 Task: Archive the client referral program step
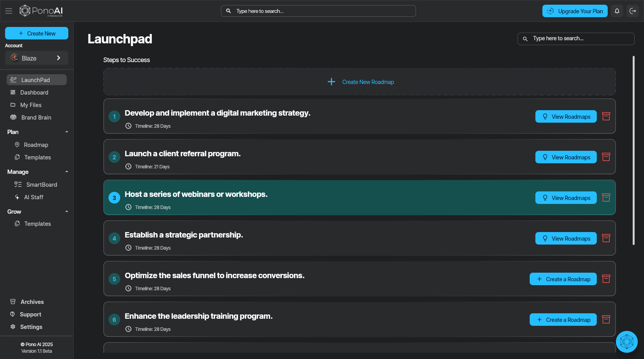click(x=606, y=157)
